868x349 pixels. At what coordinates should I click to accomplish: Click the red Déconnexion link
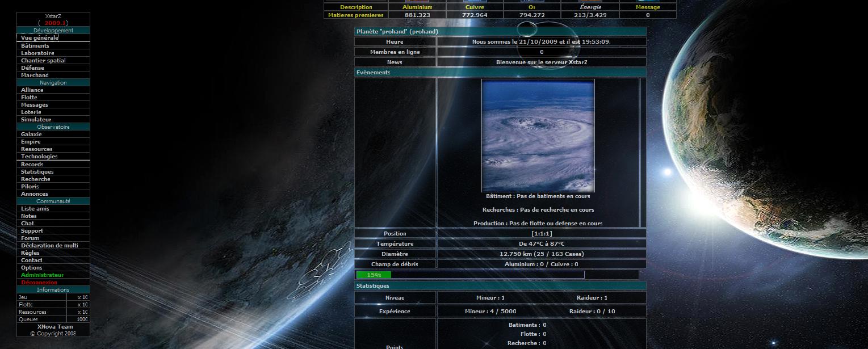pyautogui.click(x=39, y=283)
